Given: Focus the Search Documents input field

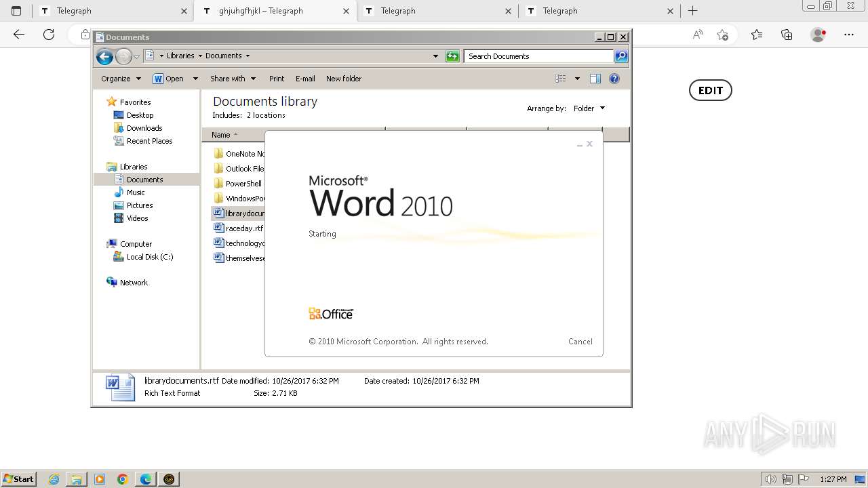Looking at the screenshot, I should [539, 56].
